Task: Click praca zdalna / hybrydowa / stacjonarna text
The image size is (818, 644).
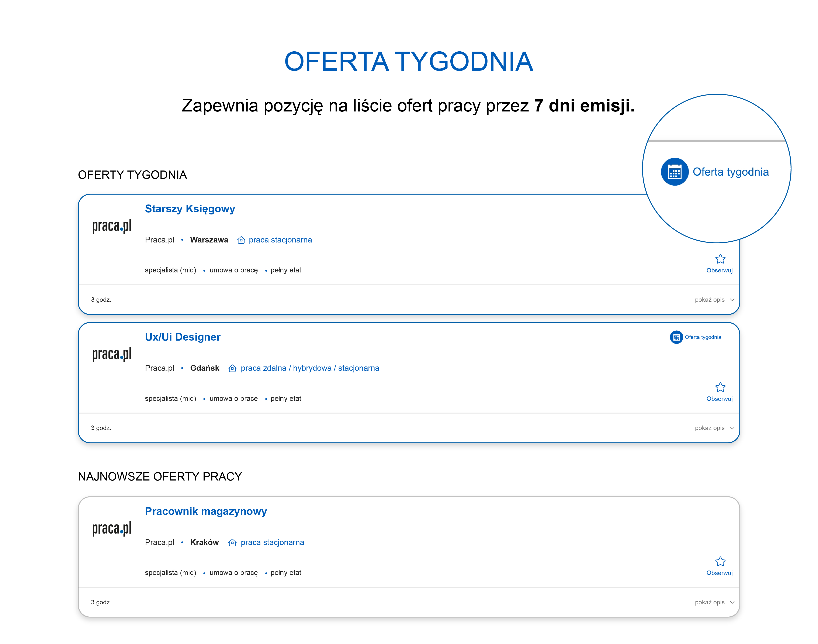Action: (x=310, y=368)
